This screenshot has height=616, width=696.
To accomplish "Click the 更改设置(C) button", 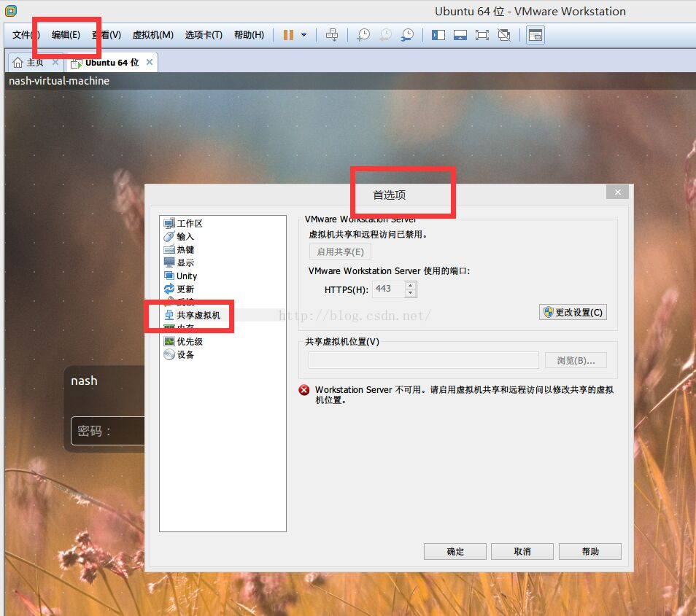I will (573, 312).
